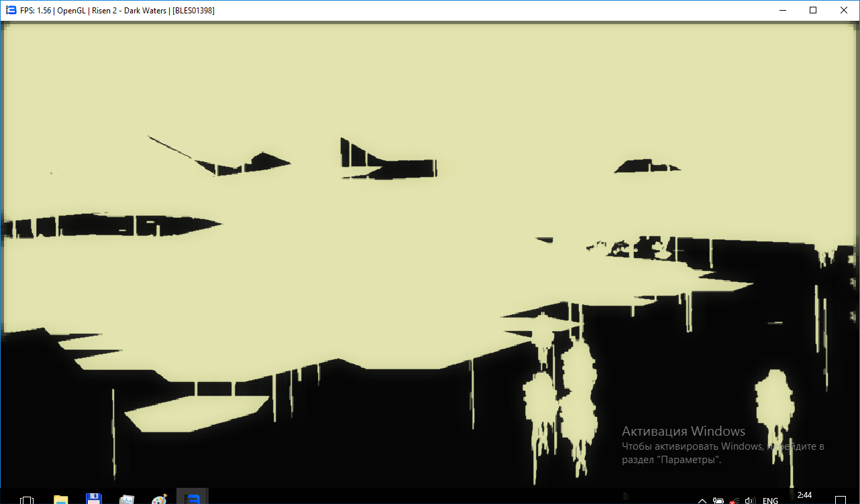Minimize the Risen 2 game window

[782, 10]
